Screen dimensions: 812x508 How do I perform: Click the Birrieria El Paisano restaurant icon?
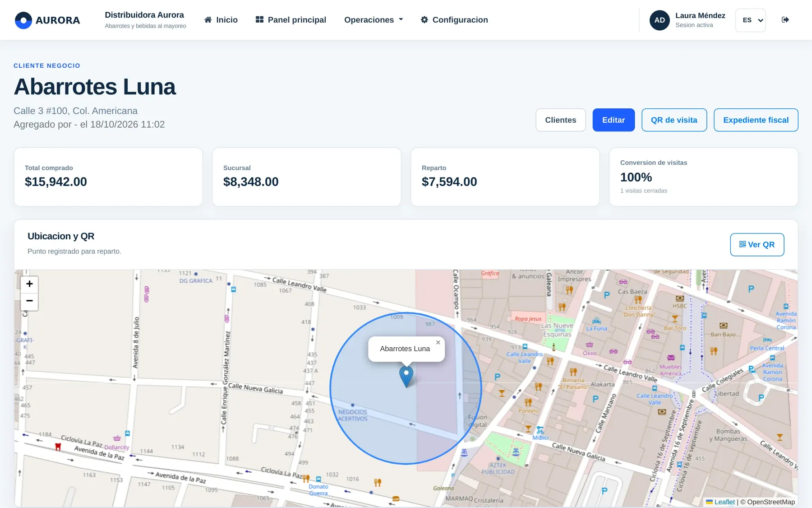[573, 372]
